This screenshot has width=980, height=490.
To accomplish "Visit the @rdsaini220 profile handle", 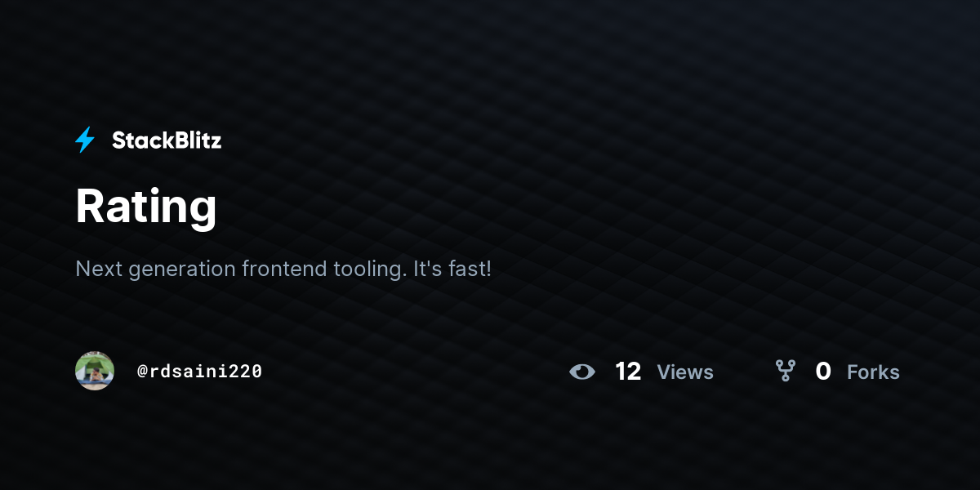I will tap(199, 371).
